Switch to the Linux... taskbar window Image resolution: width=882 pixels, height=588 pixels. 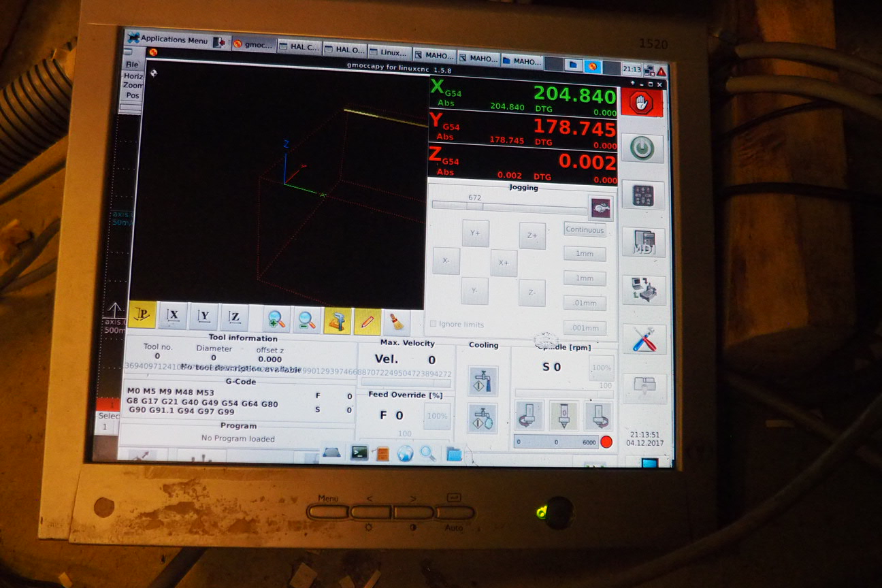(389, 52)
